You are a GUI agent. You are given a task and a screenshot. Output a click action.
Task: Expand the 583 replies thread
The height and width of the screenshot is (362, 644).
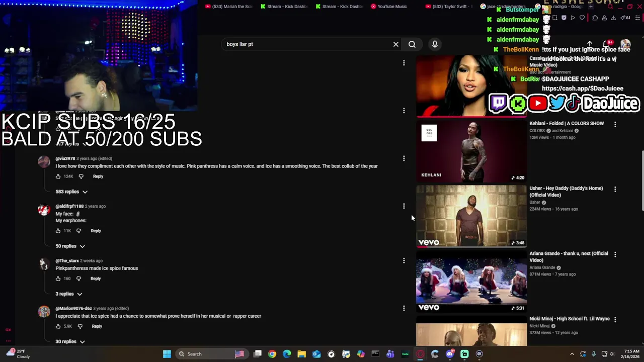(x=71, y=192)
